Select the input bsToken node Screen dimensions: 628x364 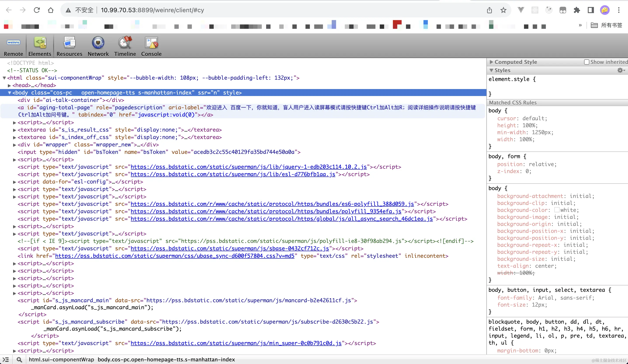(159, 152)
